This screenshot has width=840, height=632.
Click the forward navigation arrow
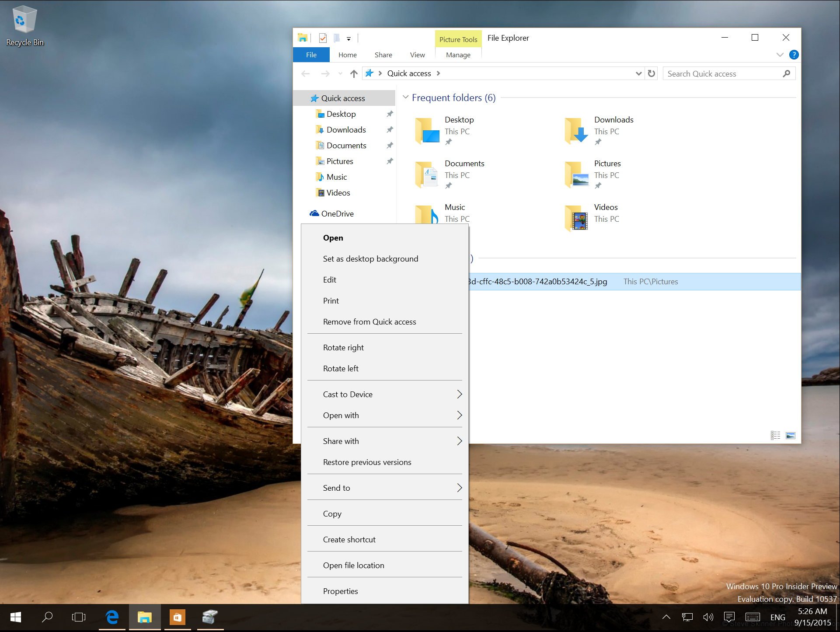[326, 73]
